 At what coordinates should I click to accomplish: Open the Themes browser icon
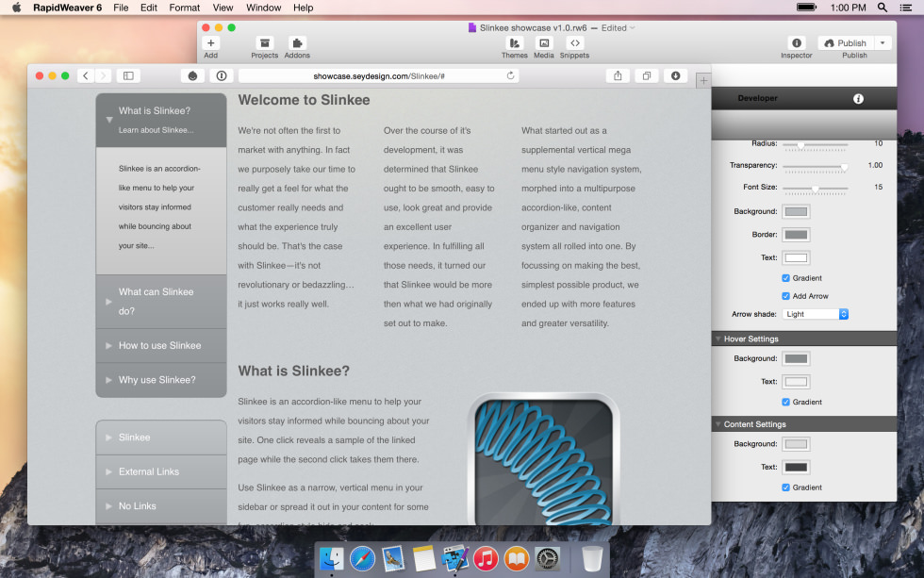tap(515, 43)
